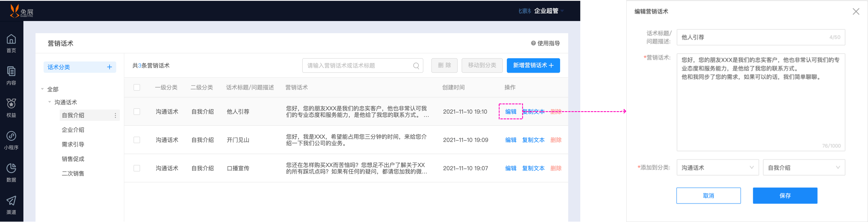Click the 话术标题 input with 他人引荐
The image size is (868, 222).
[x=761, y=37]
